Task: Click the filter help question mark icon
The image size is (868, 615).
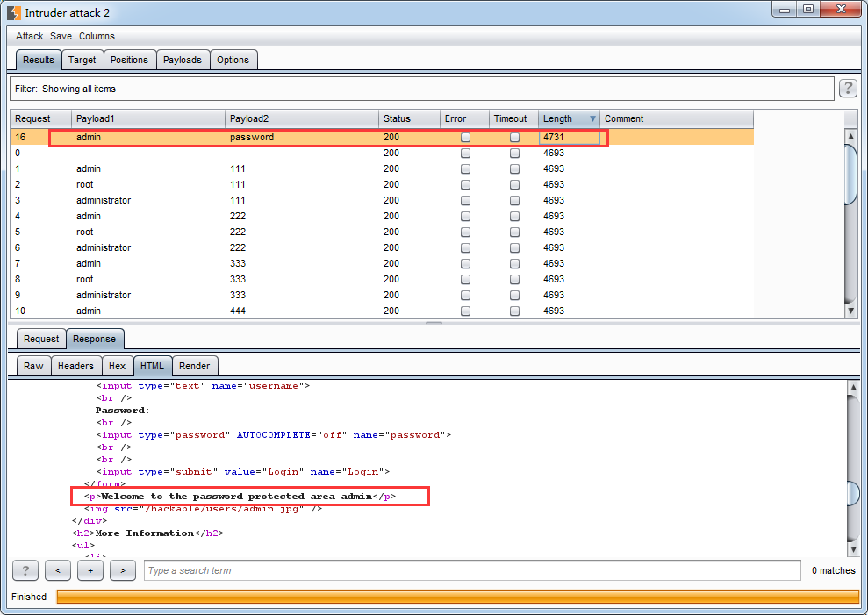Action: [x=848, y=89]
